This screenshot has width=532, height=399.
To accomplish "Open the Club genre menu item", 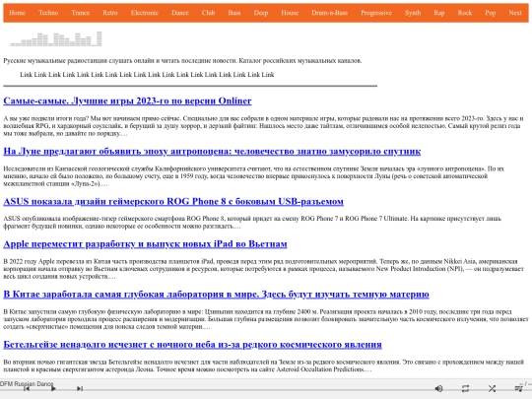I will point(208,13).
